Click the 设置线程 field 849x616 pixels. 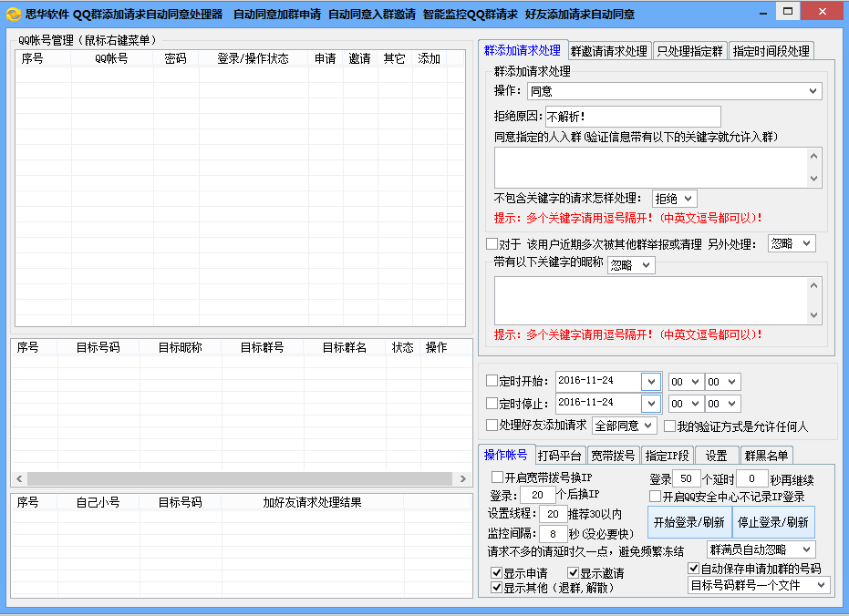(553, 514)
